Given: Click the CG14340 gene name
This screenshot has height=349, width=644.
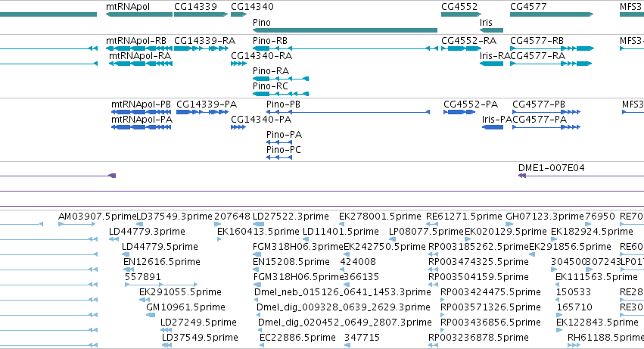Looking at the screenshot, I should tap(252, 7).
